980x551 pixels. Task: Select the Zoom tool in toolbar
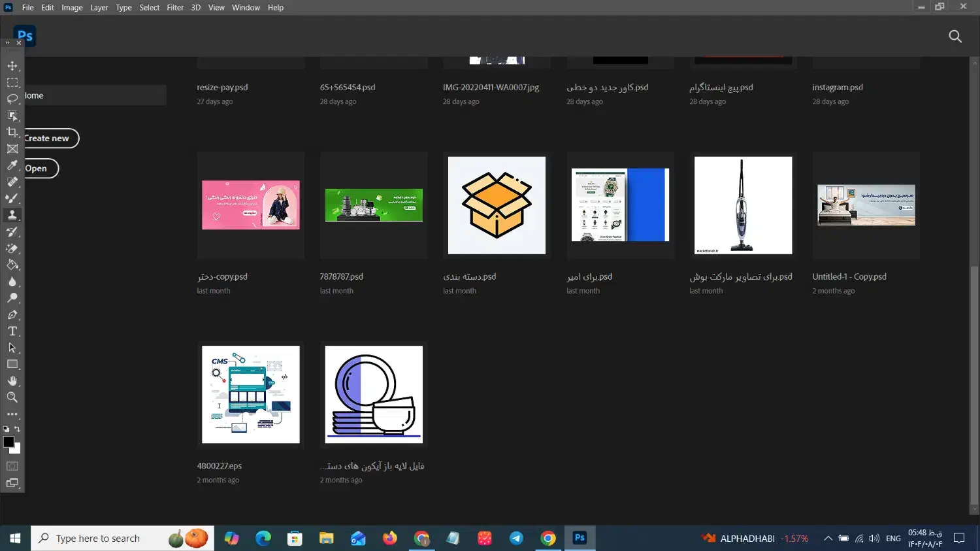point(12,397)
